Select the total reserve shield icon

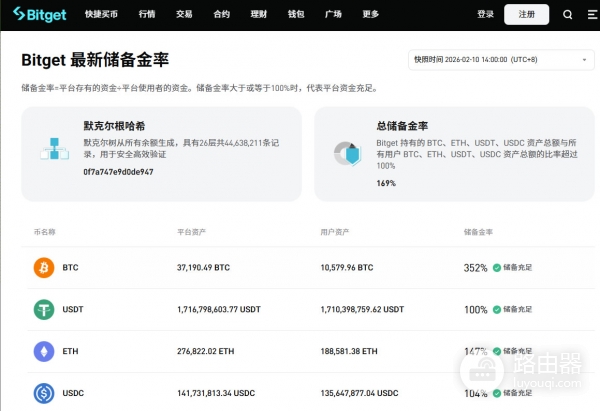pos(347,153)
